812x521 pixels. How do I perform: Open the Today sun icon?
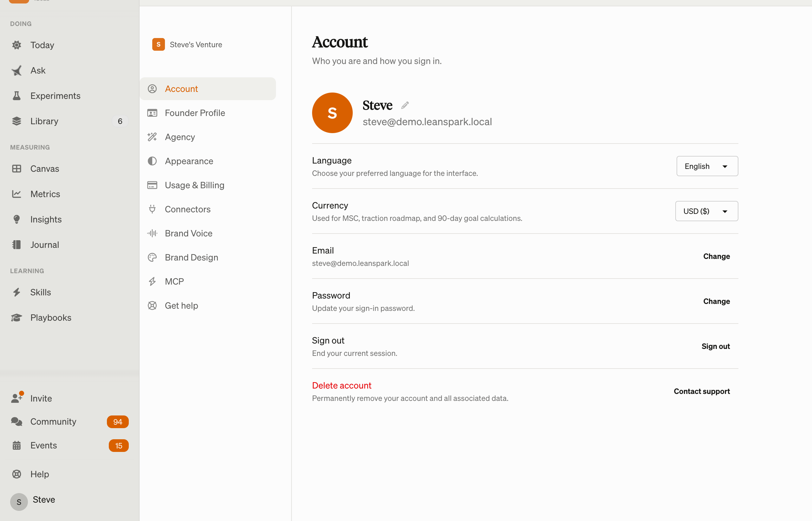(x=16, y=45)
